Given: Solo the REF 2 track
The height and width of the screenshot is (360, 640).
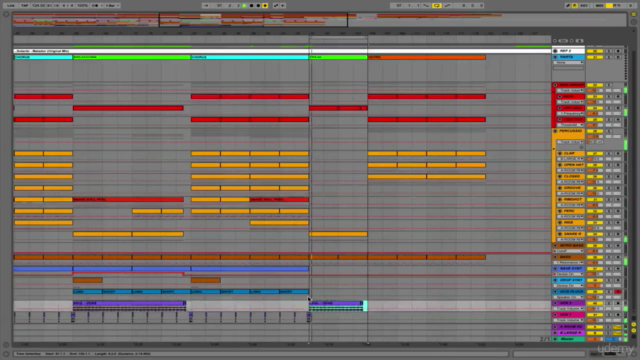Looking at the screenshot, I should (609, 51).
